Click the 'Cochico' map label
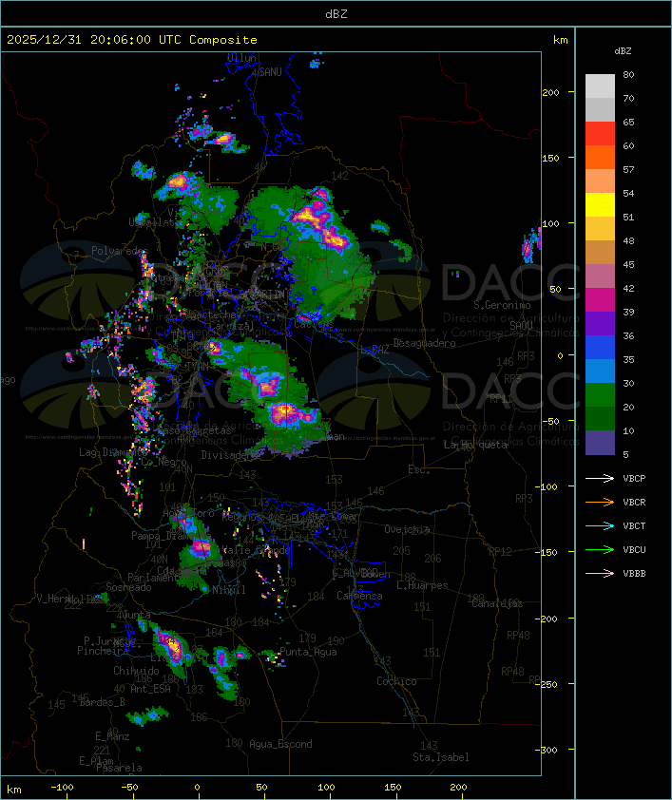 pyautogui.click(x=396, y=681)
